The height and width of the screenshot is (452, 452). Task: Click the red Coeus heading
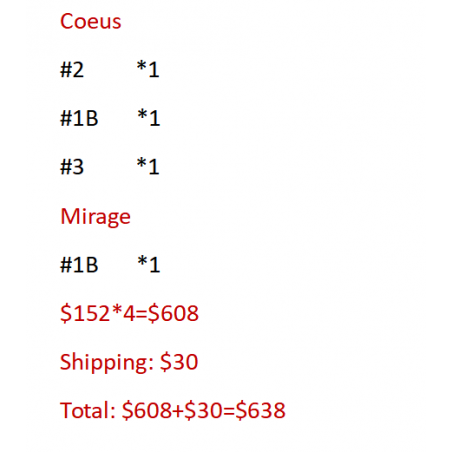(x=90, y=22)
